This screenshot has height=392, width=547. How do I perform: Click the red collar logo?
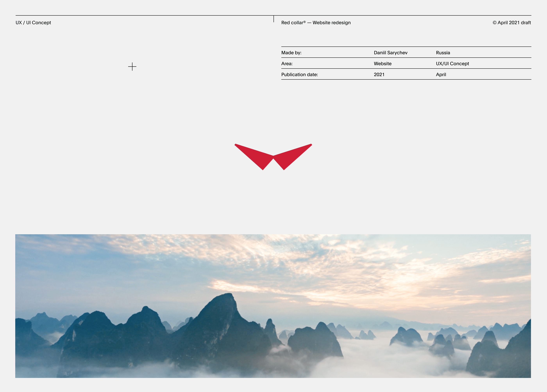(273, 157)
